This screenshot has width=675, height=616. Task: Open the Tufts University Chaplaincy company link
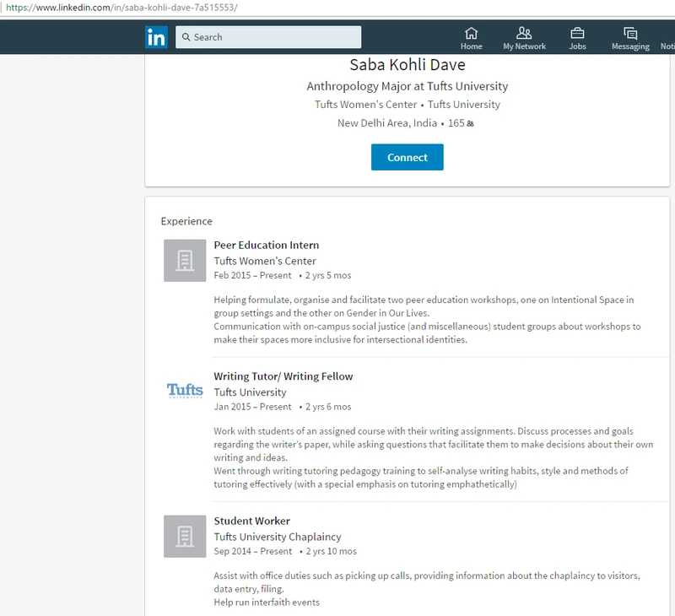coord(278,537)
